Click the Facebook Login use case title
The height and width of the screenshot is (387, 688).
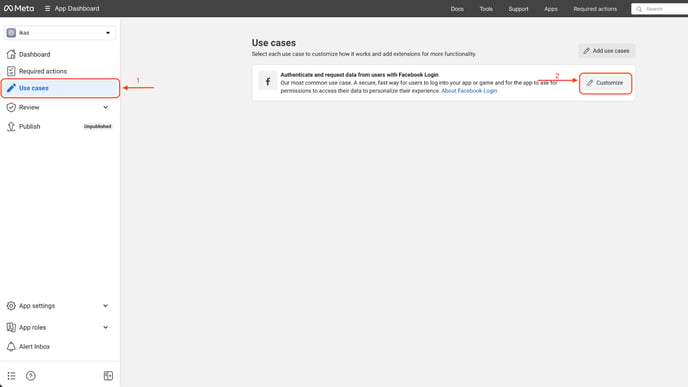pyautogui.click(x=359, y=75)
